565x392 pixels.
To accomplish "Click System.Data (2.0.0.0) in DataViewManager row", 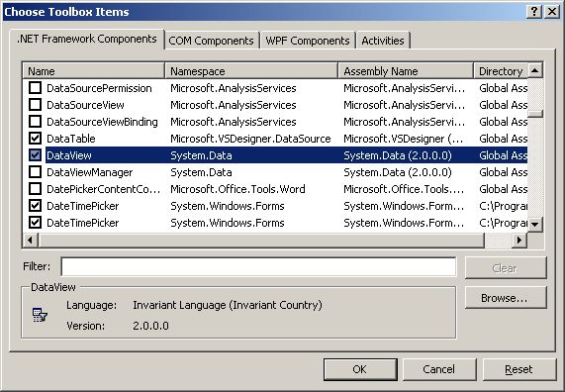I will point(398,172).
